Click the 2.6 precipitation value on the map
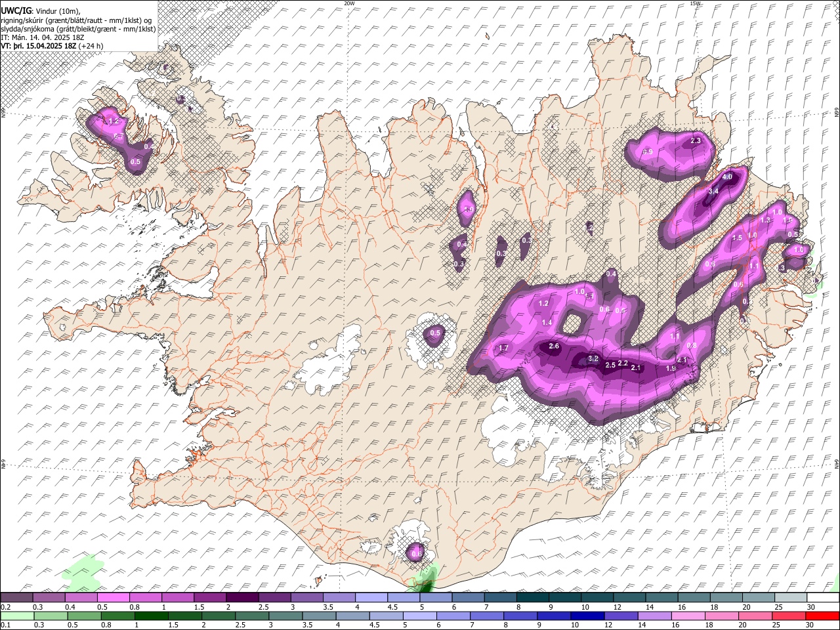The height and width of the screenshot is (630, 840). pyautogui.click(x=554, y=346)
